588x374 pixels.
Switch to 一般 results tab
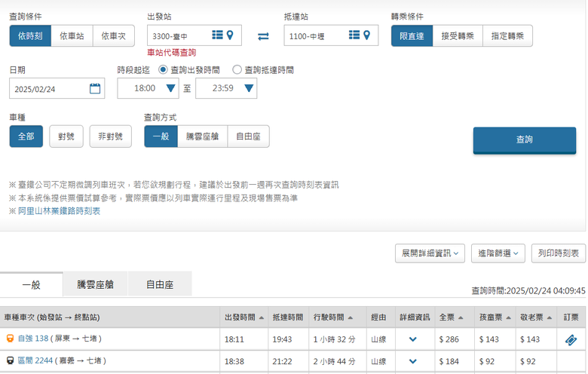tap(32, 284)
